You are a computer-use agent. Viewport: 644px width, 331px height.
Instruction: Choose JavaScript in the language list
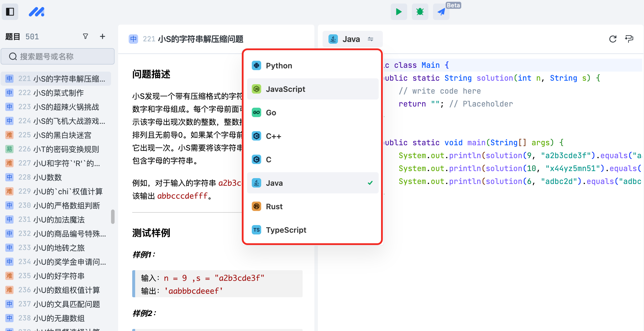click(x=313, y=89)
